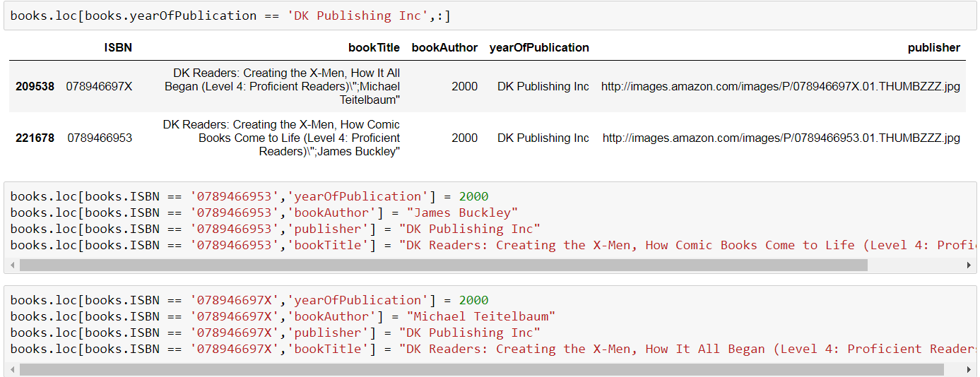Select row index 221678
Viewport: 980px width, 377px height.
pyautogui.click(x=35, y=138)
